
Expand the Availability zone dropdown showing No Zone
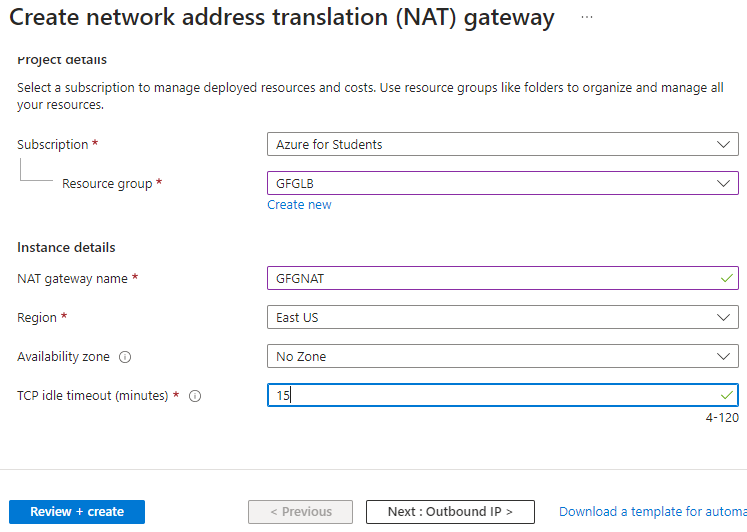pos(503,357)
